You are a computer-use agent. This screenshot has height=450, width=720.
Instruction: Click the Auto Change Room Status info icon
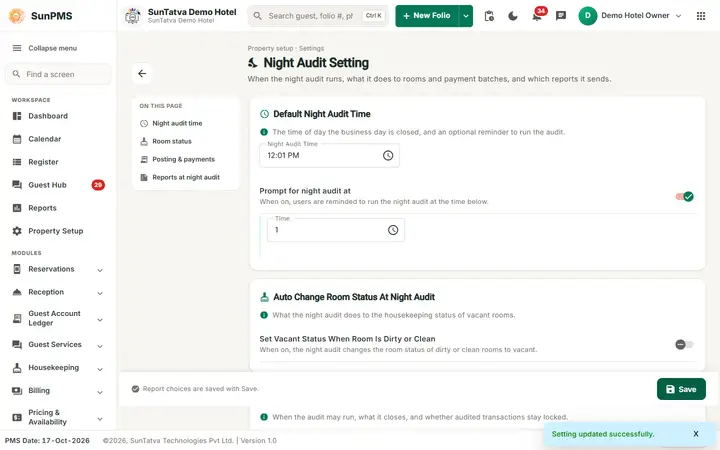264,315
